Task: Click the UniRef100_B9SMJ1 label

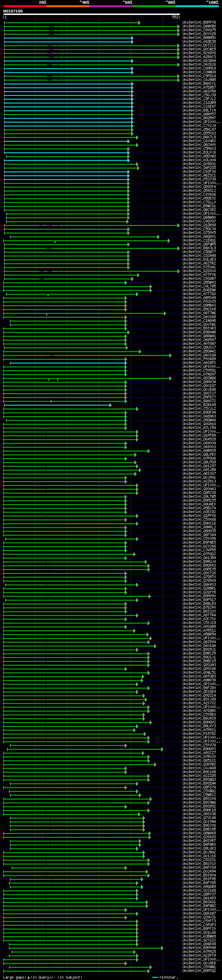Action: [199, 650]
